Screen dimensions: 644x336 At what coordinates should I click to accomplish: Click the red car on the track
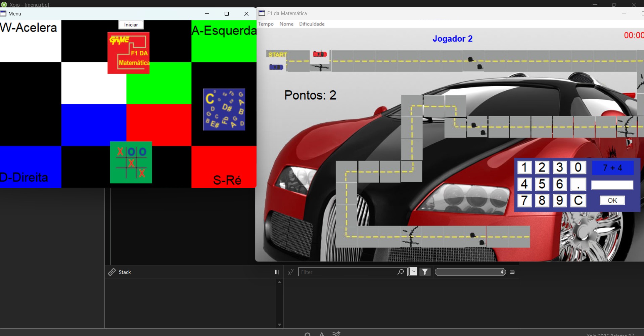320,54
